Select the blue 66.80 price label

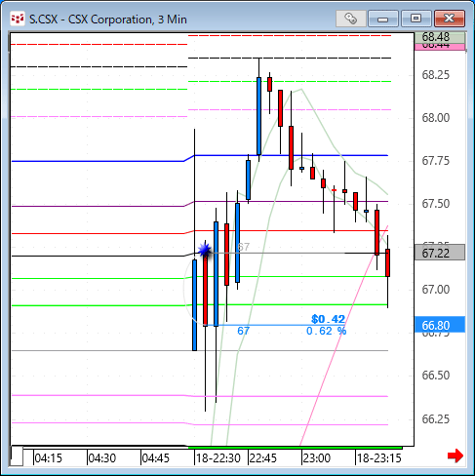tap(440, 325)
